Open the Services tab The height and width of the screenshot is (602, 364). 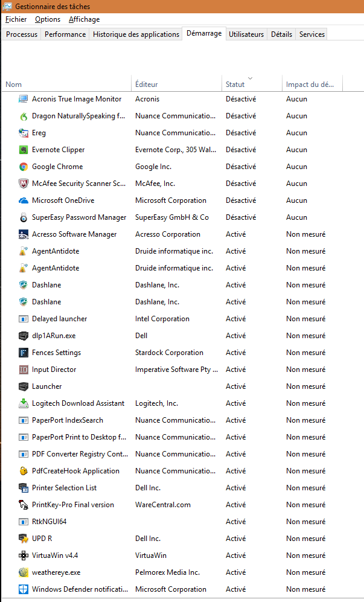(311, 34)
